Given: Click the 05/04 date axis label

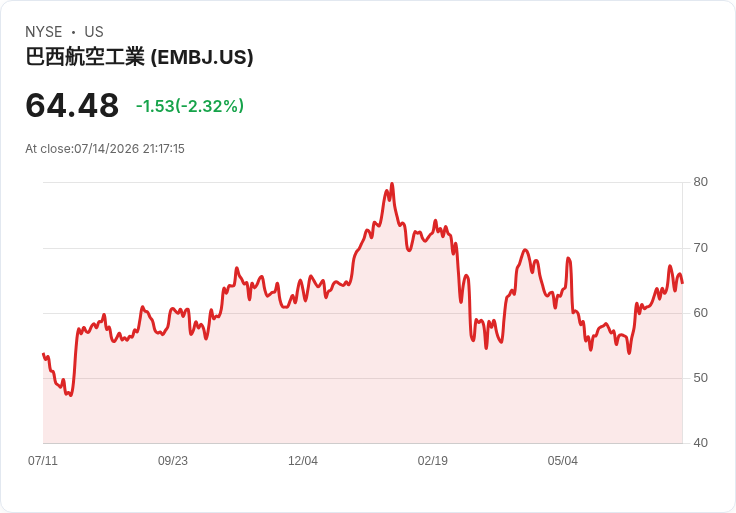Looking at the screenshot, I should pyautogui.click(x=562, y=461).
